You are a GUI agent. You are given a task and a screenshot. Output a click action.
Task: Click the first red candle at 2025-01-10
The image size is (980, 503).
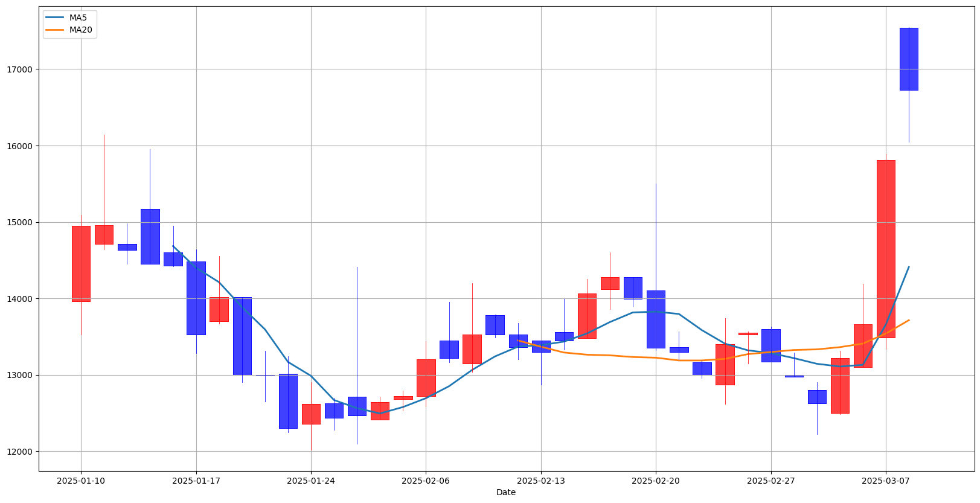[81, 263]
